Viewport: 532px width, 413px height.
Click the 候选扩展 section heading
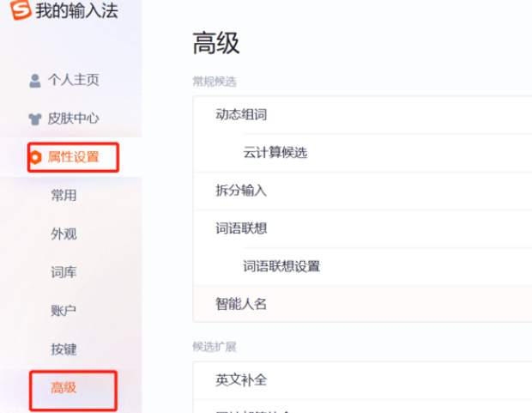pos(215,347)
